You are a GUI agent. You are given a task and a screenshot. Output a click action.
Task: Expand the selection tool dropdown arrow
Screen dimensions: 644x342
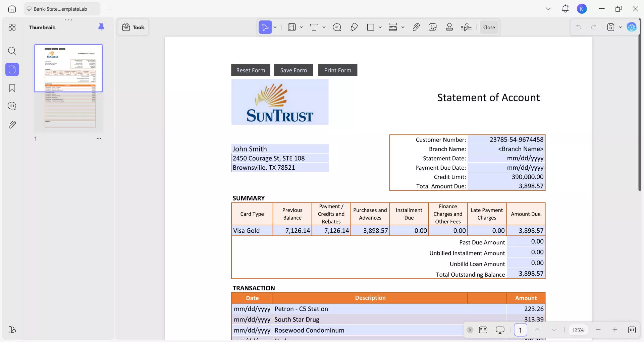(x=274, y=27)
